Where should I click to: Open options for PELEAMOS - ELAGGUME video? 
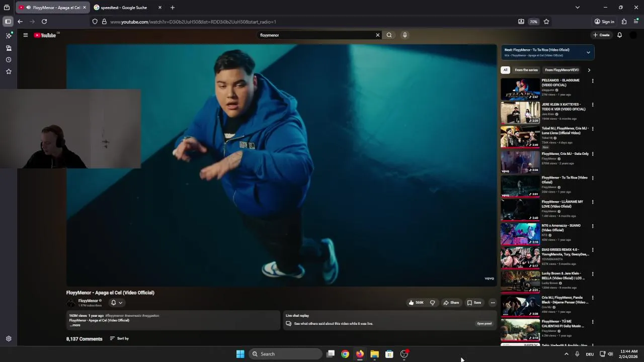(x=593, y=81)
